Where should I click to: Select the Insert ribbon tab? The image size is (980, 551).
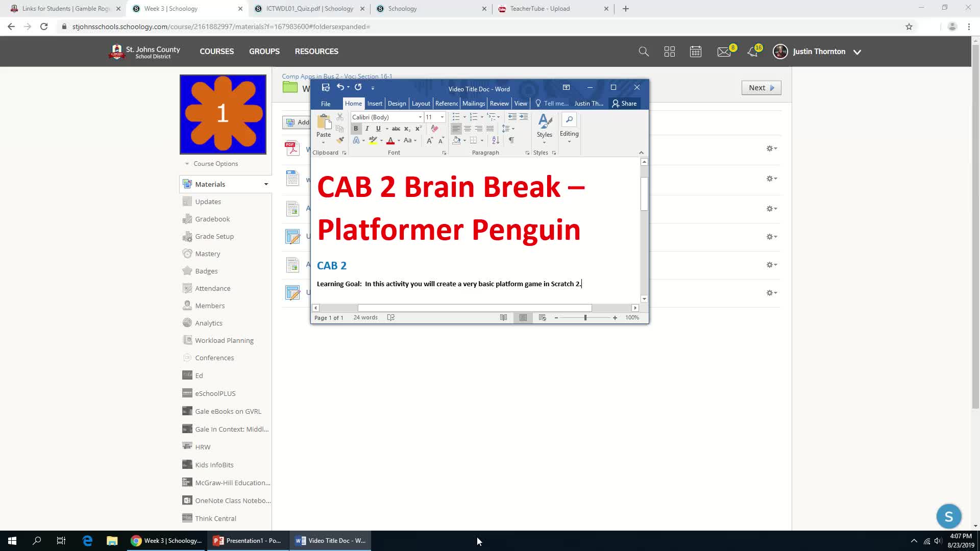point(376,103)
